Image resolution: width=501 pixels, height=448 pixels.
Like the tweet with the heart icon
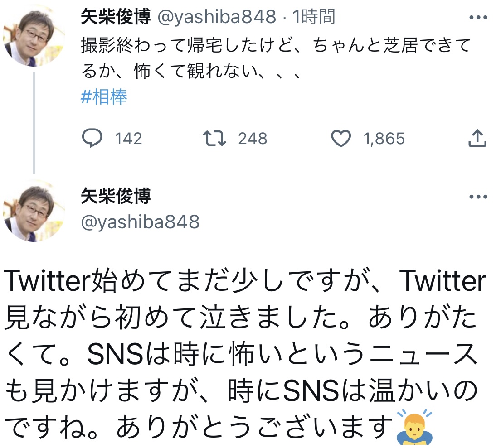click(x=341, y=139)
